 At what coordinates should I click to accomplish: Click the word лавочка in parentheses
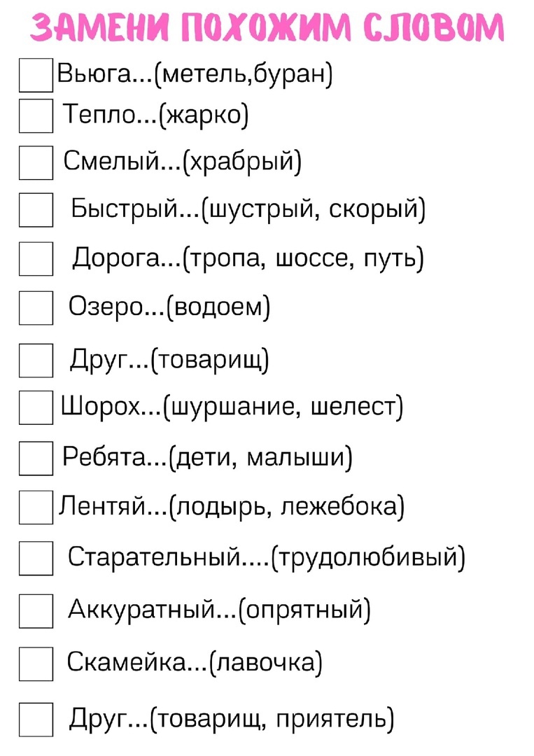coord(266,662)
